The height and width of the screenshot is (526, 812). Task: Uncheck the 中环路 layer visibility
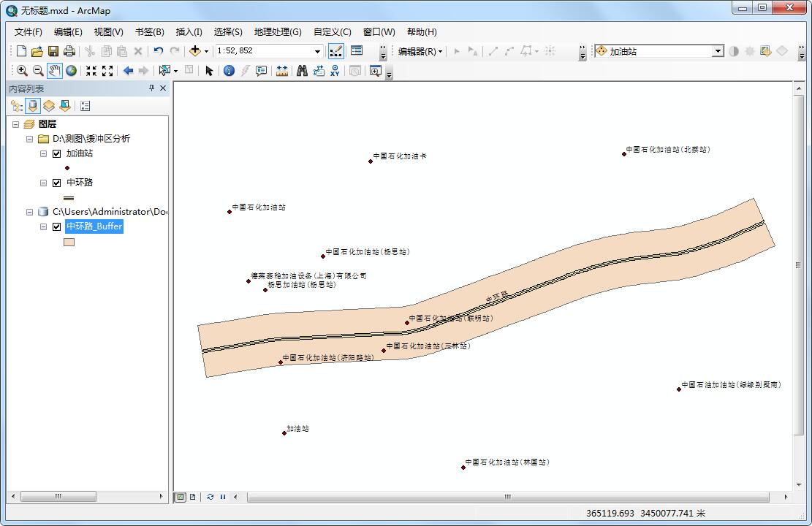(57, 183)
